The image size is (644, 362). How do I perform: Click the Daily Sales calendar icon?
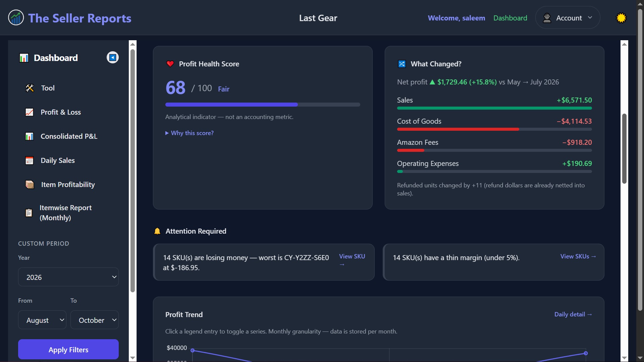tap(30, 161)
